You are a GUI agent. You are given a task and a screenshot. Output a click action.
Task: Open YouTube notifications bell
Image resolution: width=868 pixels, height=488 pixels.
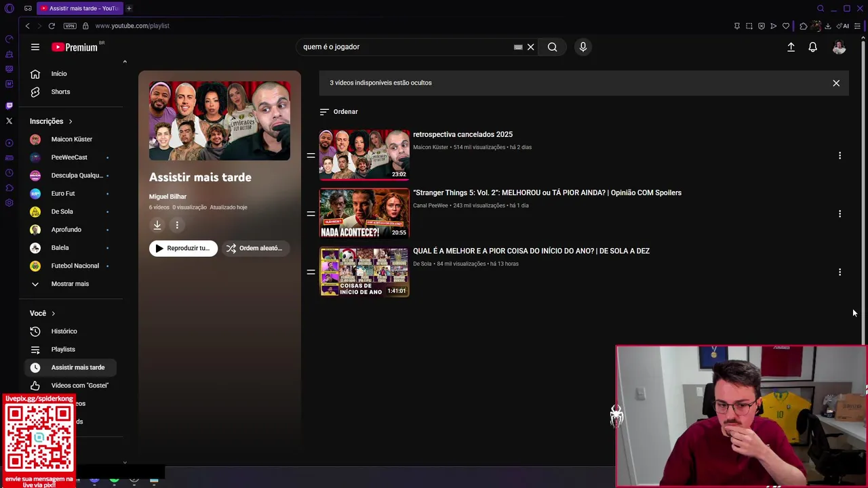(812, 47)
